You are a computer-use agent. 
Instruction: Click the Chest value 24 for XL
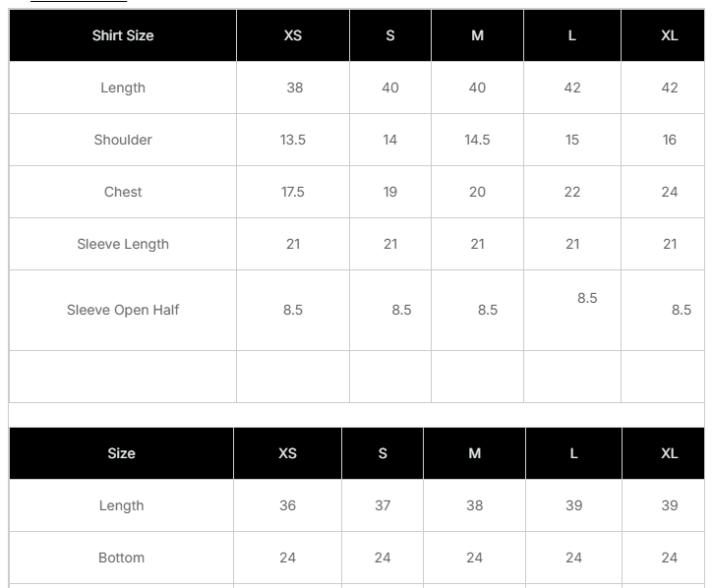(x=670, y=192)
